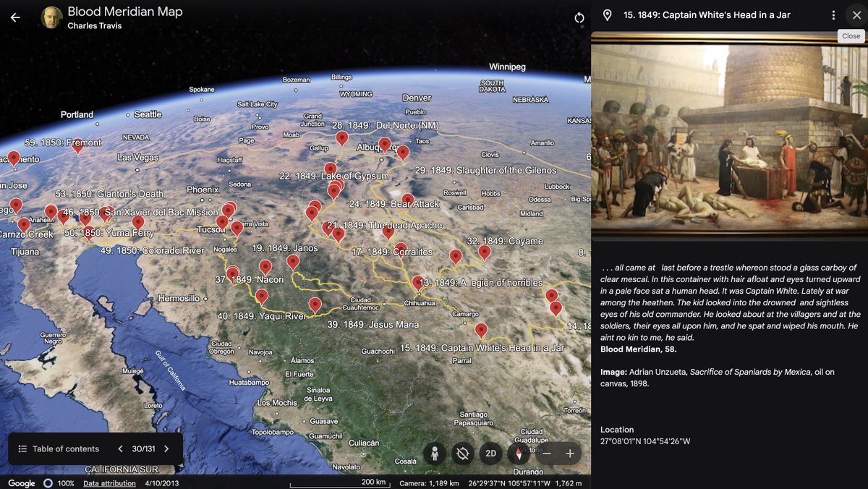Select the '40. 1849: Yaqui River' pin
Image resolution: width=868 pixels, height=489 pixels.
coord(262,297)
